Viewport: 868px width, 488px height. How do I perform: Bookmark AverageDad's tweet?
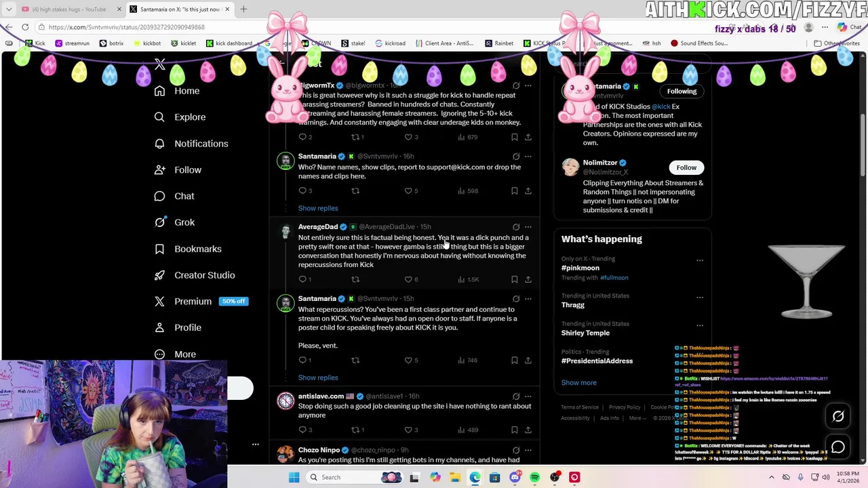[x=515, y=279]
